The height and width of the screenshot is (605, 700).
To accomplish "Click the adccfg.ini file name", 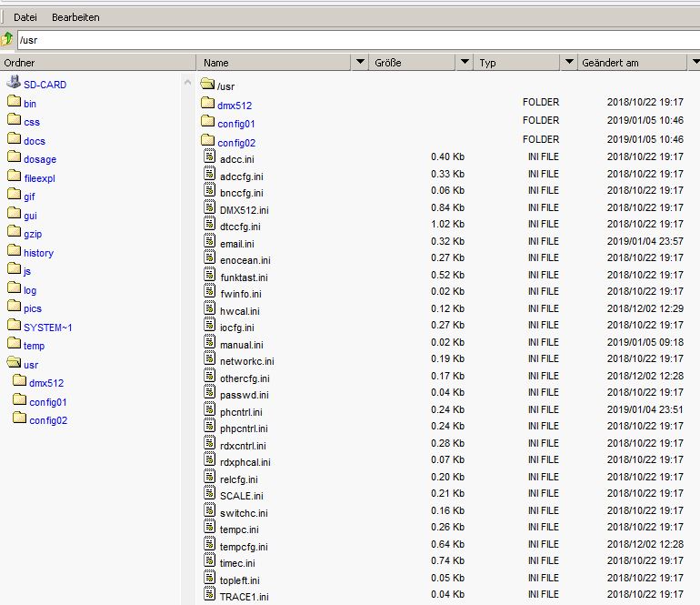I will [x=242, y=176].
